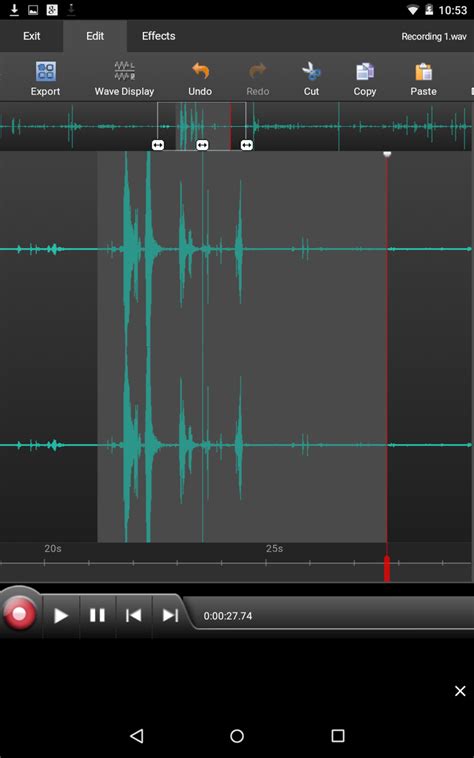Image resolution: width=474 pixels, height=758 pixels.
Task: Click the white cursor handle atop playhead
Action: pos(387,154)
